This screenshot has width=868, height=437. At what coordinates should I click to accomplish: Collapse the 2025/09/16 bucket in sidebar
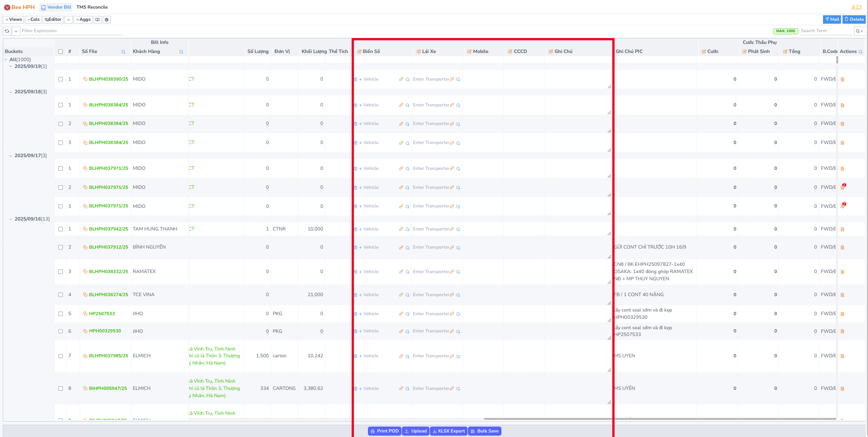click(11, 219)
